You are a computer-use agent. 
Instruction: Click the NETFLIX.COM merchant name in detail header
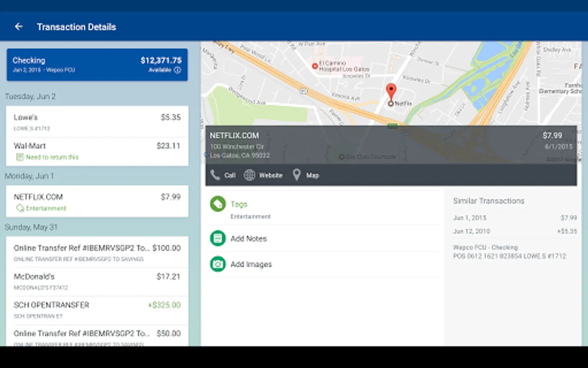tap(234, 135)
